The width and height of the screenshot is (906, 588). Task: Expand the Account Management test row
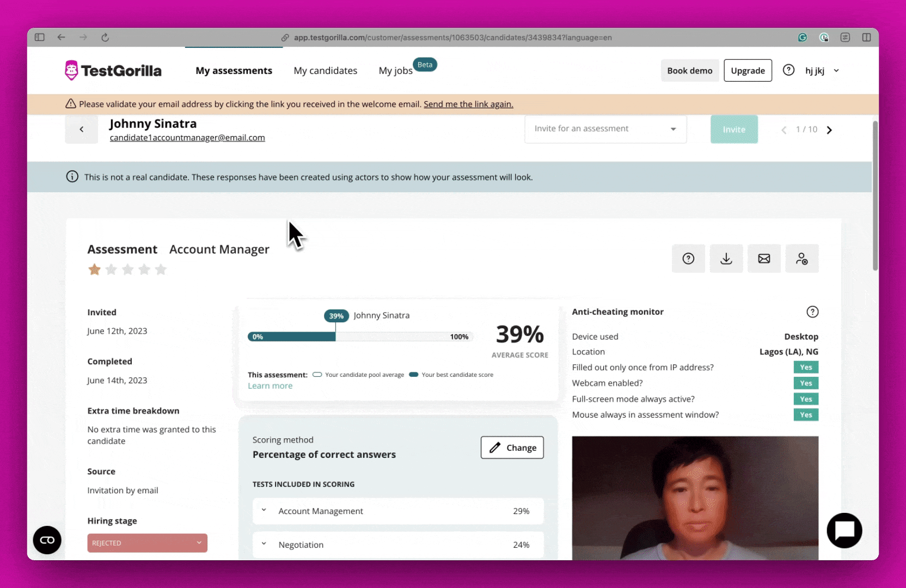click(398, 511)
